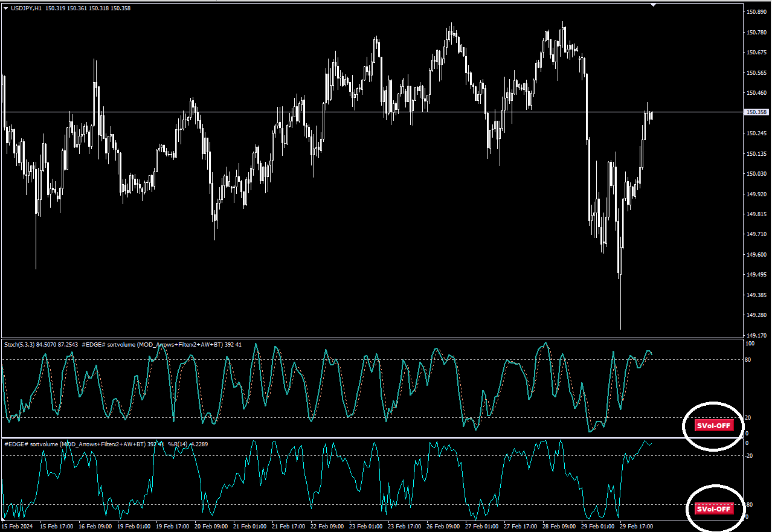772x532 pixels.
Task: Click the 20 Feb 09:00 time label
Action: tap(211, 527)
